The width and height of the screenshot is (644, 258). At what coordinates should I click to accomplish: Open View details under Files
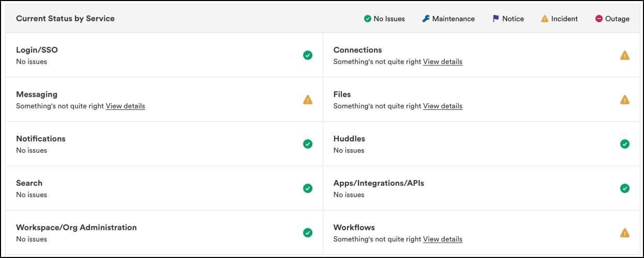coord(443,106)
